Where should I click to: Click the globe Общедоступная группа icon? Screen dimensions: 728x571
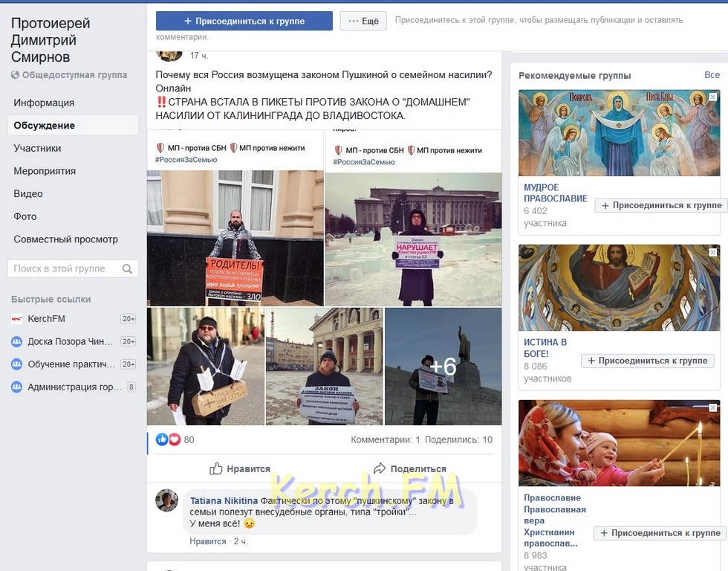[16, 75]
